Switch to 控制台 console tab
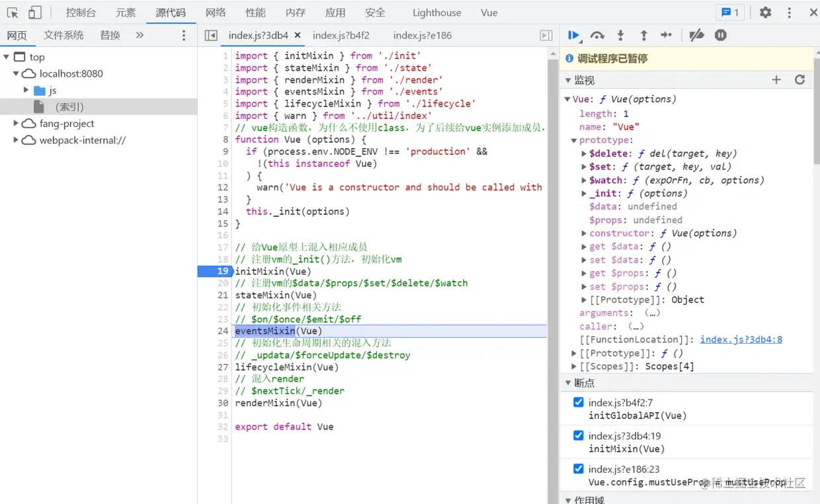Image resolution: width=820 pixels, height=504 pixels. click(x=81, y=13)
